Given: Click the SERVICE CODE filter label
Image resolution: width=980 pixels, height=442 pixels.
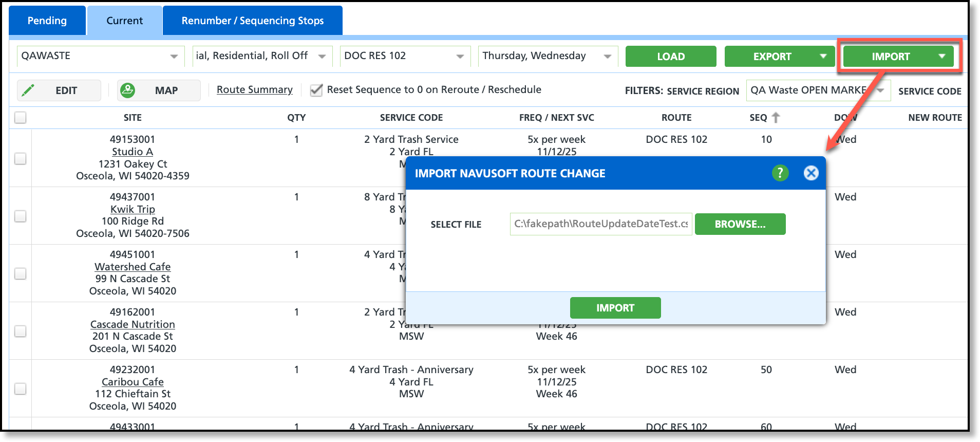Looking at the screenshot, I should click(930, 91).
